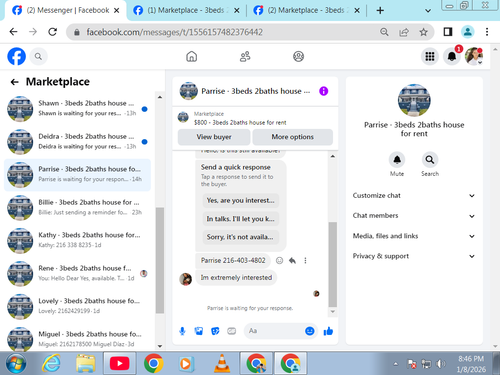This screenshot has width=500, height=375.
Task: React to the Parrise phone number message
Action: coord(279,261)
